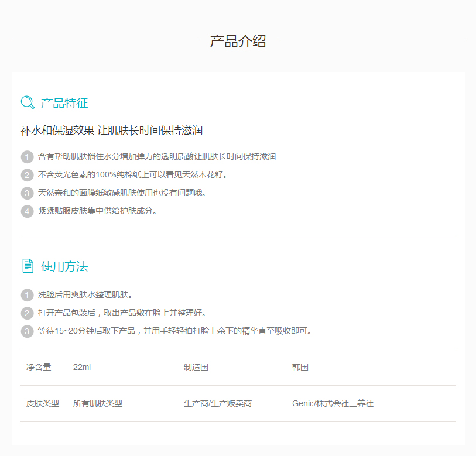Click the magnifier icon beside 产品特征
Image resolution: width=476 pixels, height=456 pixels.
tap(28, 102)
